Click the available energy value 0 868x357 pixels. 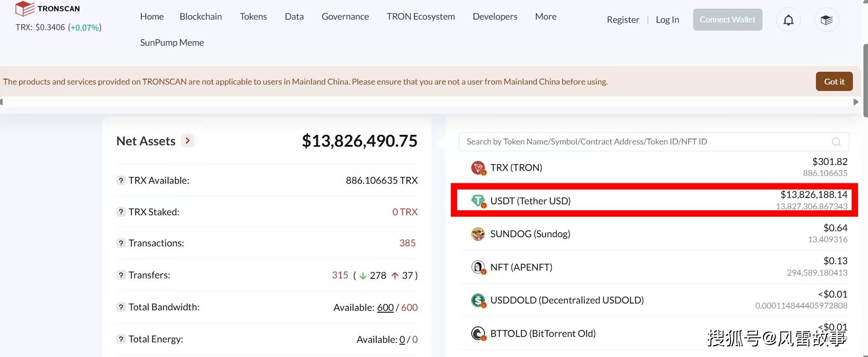point(402,340)
